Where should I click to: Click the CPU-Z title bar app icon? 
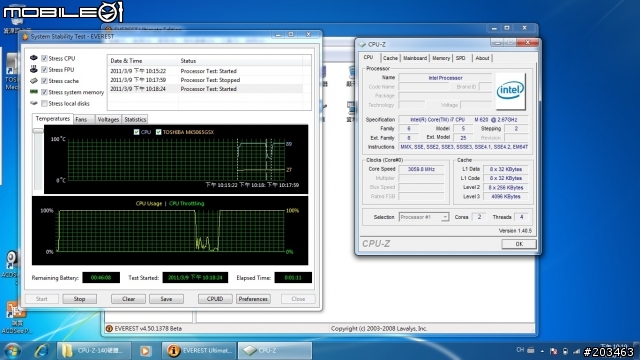[362, 44]
